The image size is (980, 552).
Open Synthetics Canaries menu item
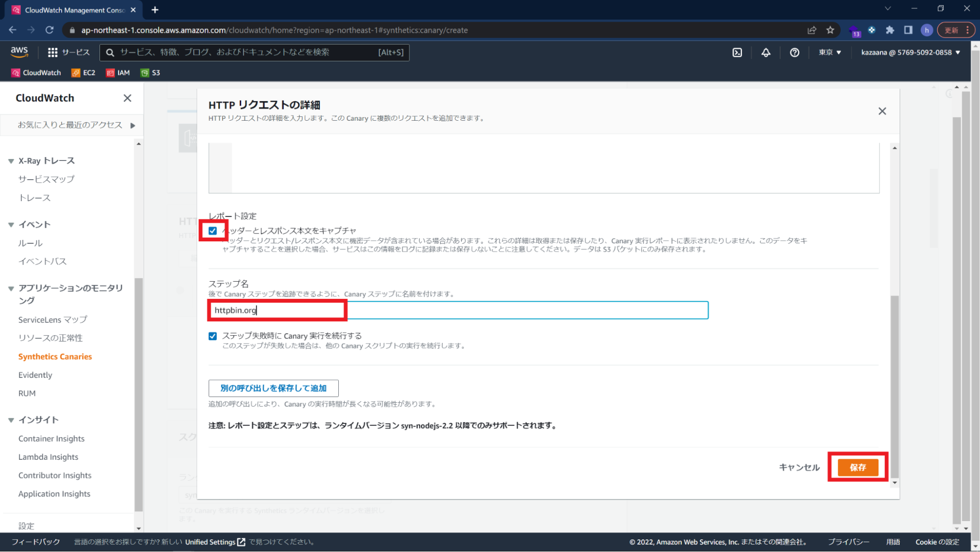tap(54, 356)
